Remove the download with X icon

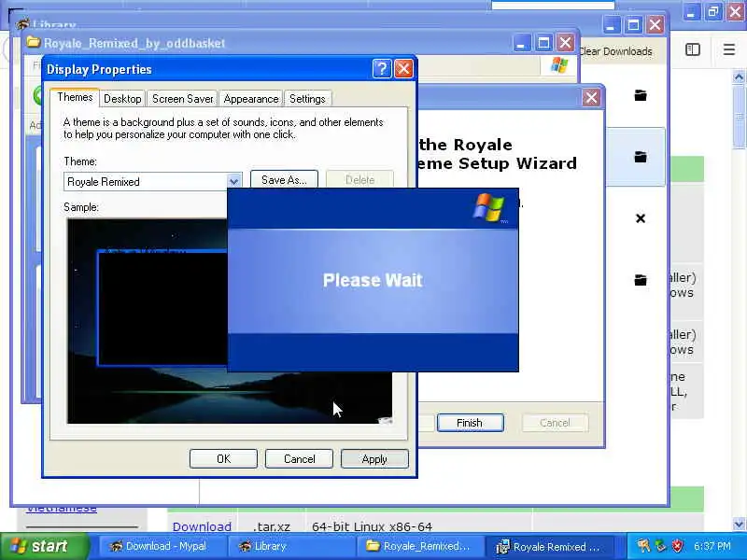pos(641,218)
